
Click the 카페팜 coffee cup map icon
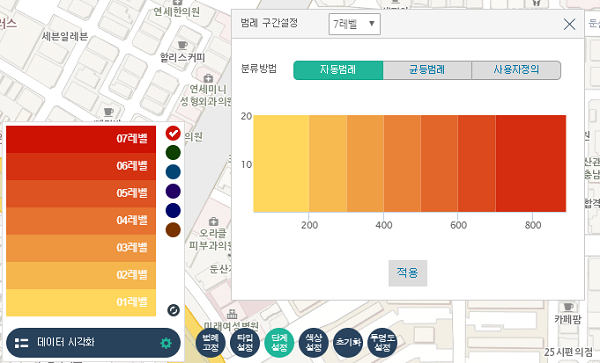coord(568,306)
